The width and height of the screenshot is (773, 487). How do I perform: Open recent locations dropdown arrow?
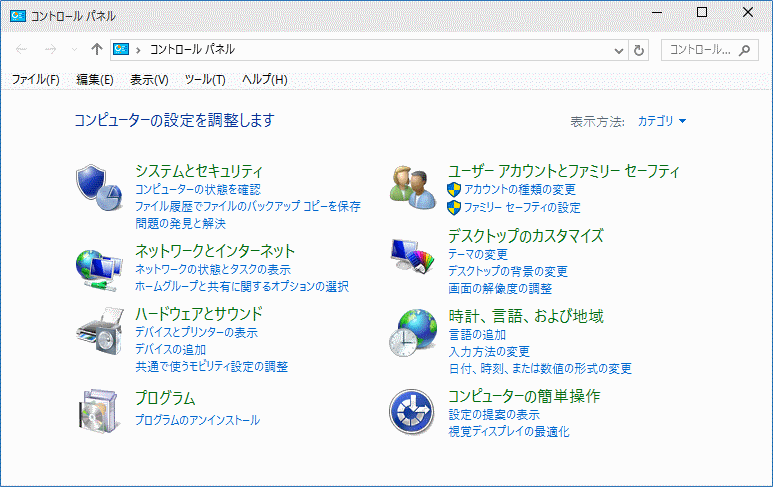tap(74, 49)
